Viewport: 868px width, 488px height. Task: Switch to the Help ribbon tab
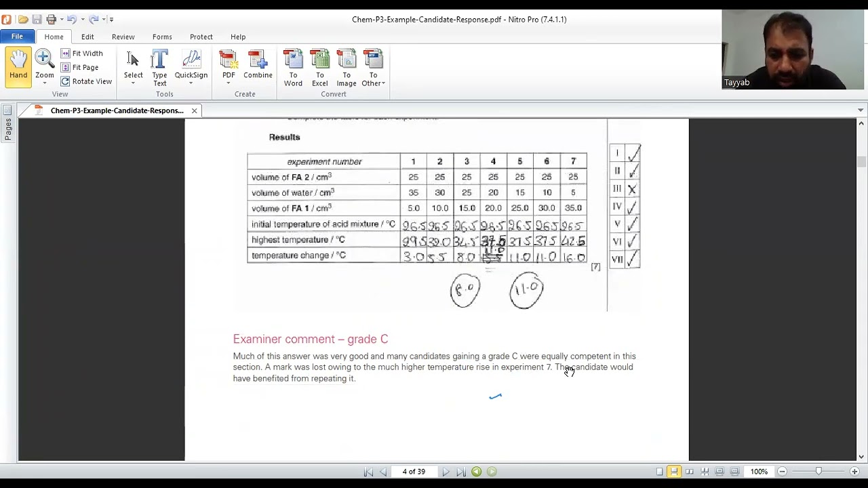[x=238, y=37]
